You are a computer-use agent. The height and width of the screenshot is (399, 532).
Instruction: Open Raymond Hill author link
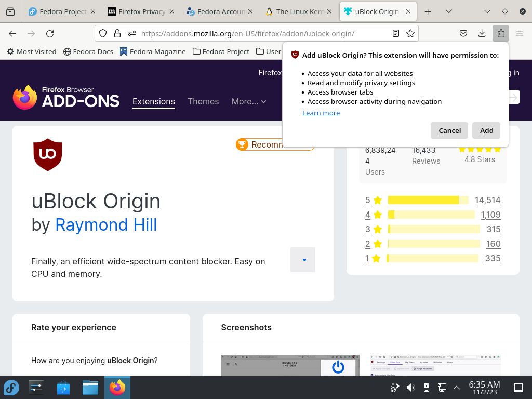(x=106, y=224)
